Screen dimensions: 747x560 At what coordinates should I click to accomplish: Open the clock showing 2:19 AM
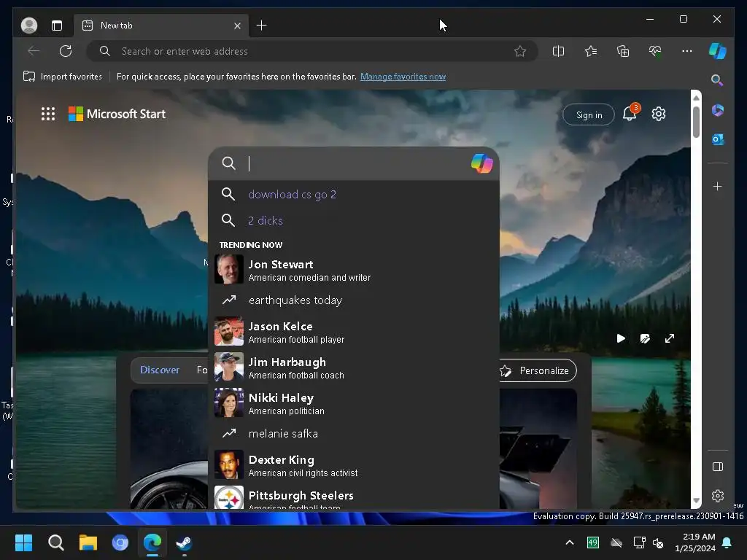pos(694,542)
